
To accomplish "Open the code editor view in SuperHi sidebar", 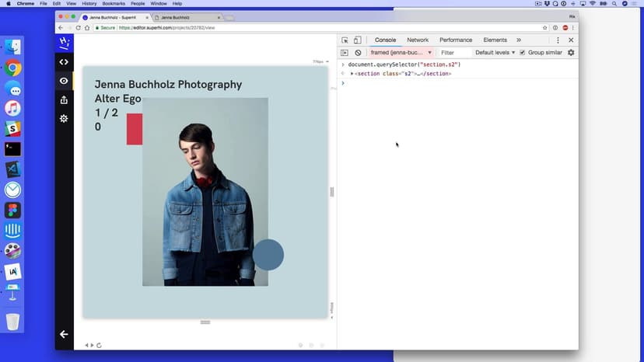I will 64,62.
